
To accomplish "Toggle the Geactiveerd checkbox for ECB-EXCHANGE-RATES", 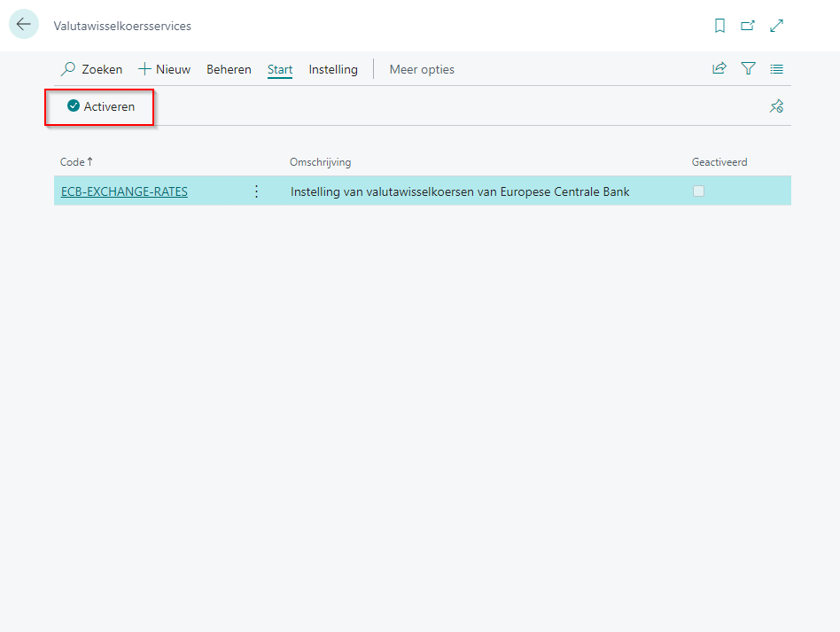I will click(x=698, y=191).
